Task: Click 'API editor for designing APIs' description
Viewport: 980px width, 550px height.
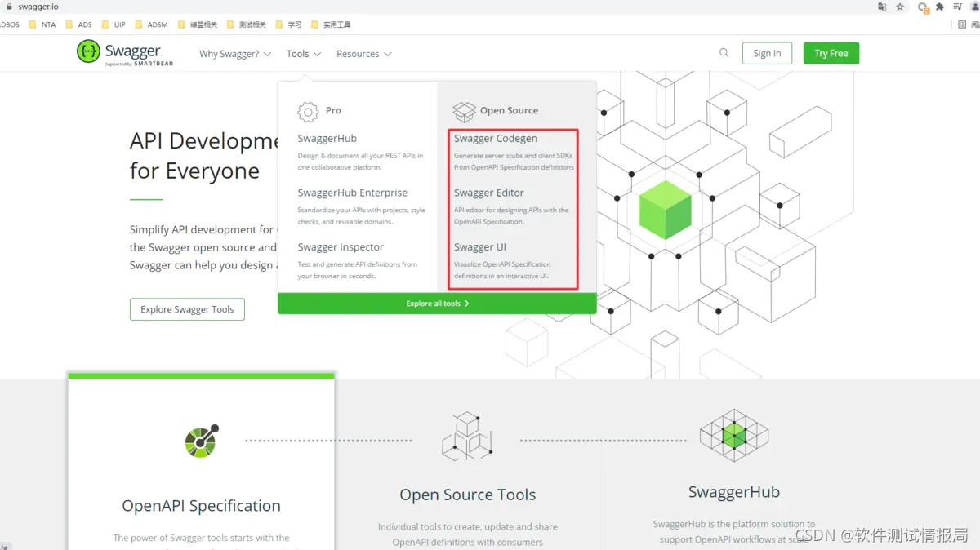Action: 511,215
